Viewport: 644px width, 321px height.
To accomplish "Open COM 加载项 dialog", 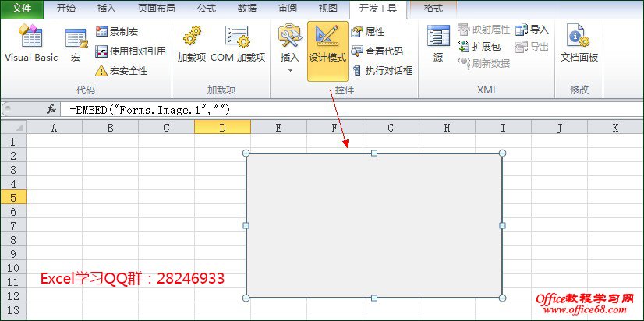I will [x=238, y=44].
